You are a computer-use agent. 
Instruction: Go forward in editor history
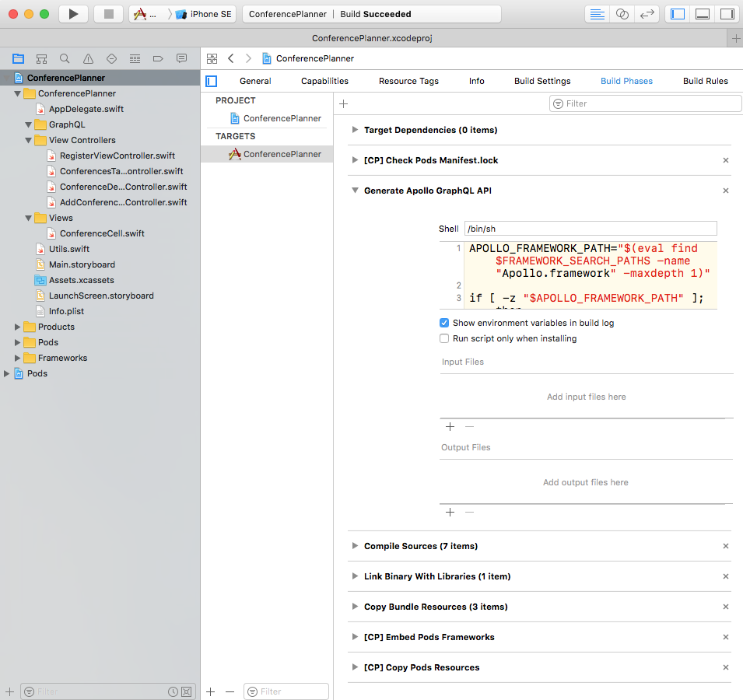[x=248, y=59]
